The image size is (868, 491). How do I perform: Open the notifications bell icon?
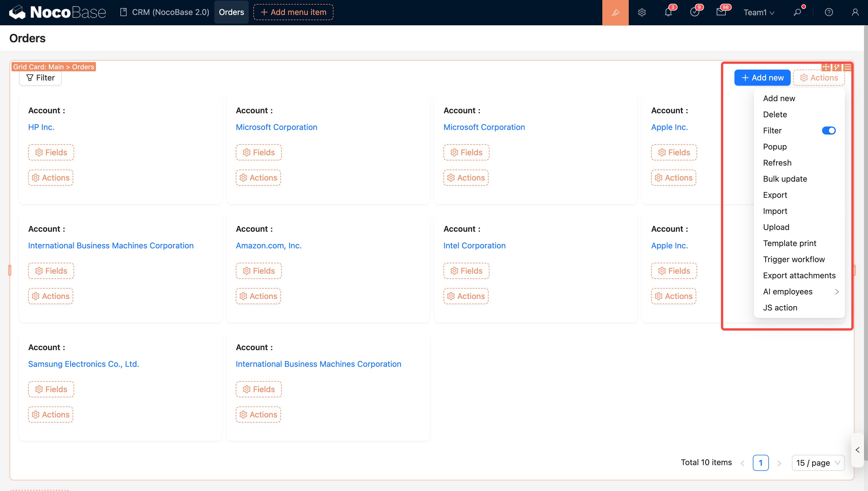(668, 12)
